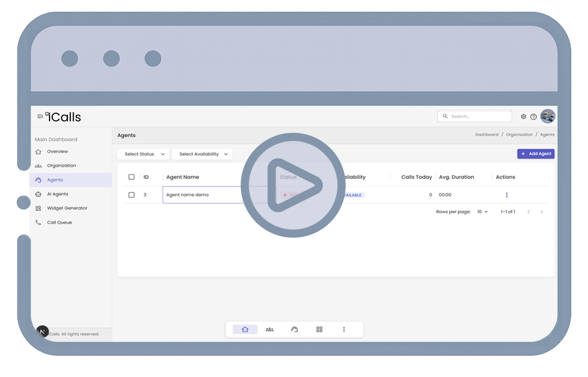
Task: Go to Call Queue in the sidebar
Action: (59, 223)
